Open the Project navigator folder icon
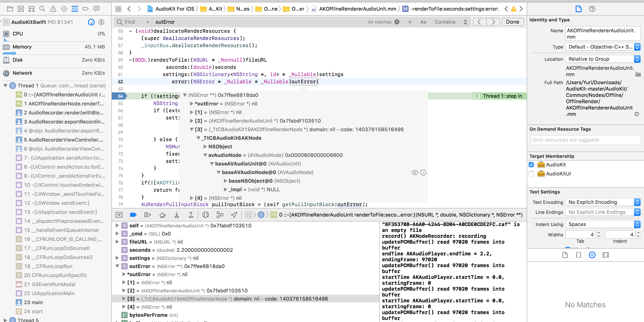 pos(10,9)
